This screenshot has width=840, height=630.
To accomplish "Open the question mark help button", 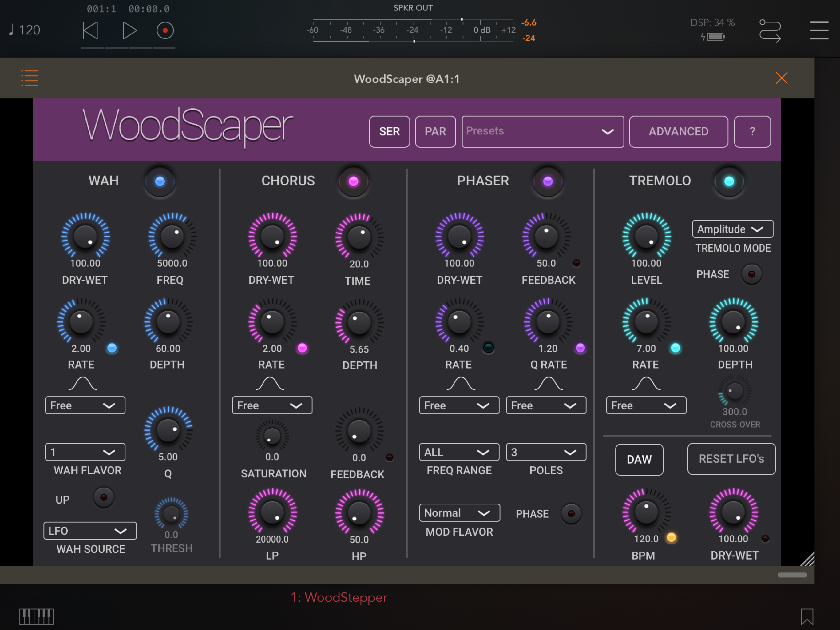I will pos(752,131).
